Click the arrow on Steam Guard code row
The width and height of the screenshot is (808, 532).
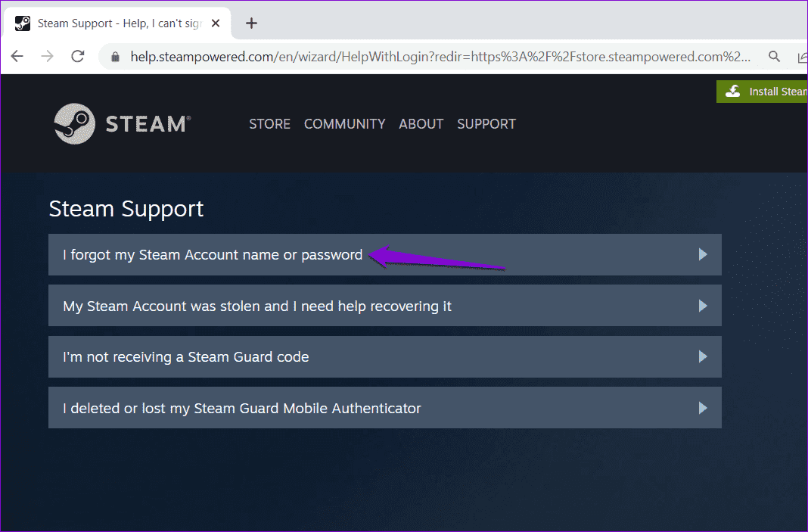pos(703,356)
